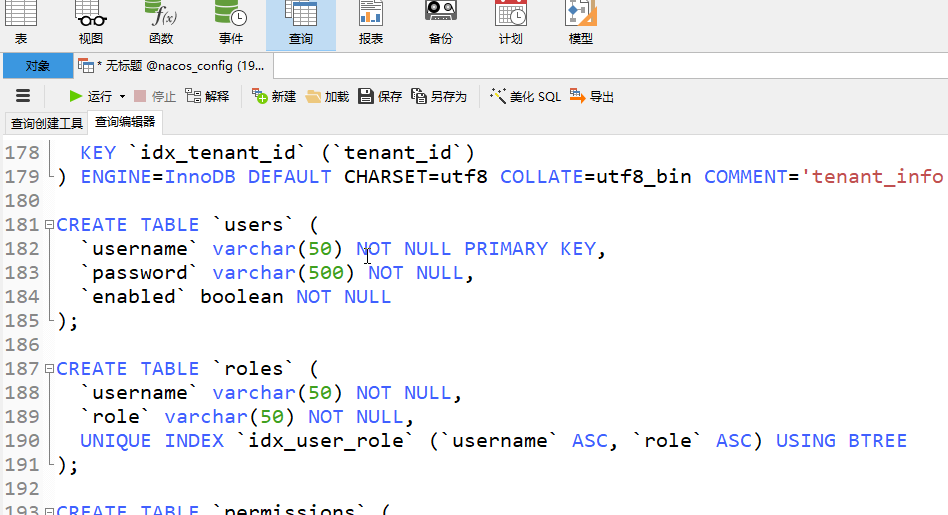Collapse the CREATE TABLE permissions block
The image size is (948, 515).
tap(50, 511)
